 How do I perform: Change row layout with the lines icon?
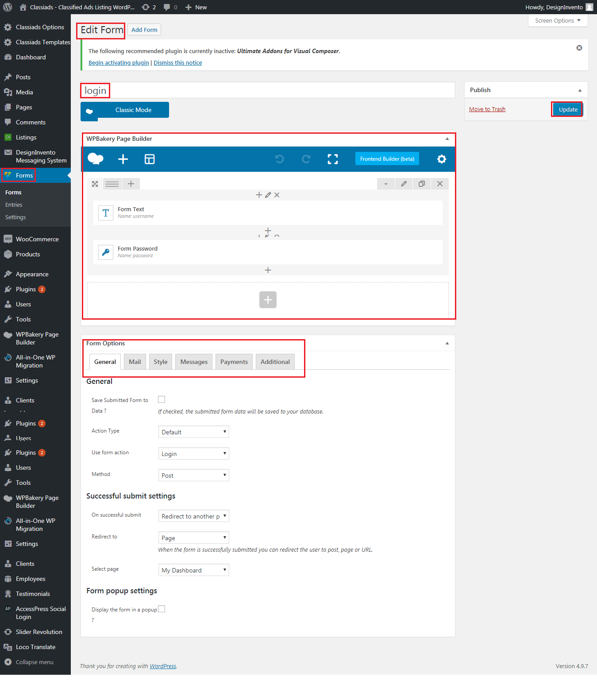[x=112, y=184]
